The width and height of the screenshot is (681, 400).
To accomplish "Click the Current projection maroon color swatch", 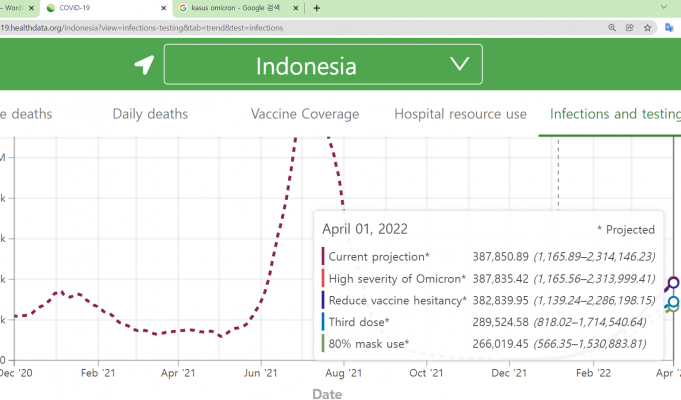I will coord(323,258).
